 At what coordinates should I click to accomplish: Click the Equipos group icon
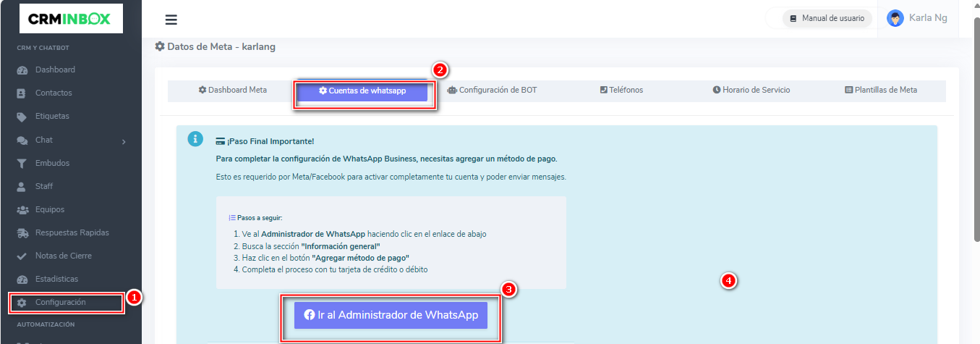[22, 210]
